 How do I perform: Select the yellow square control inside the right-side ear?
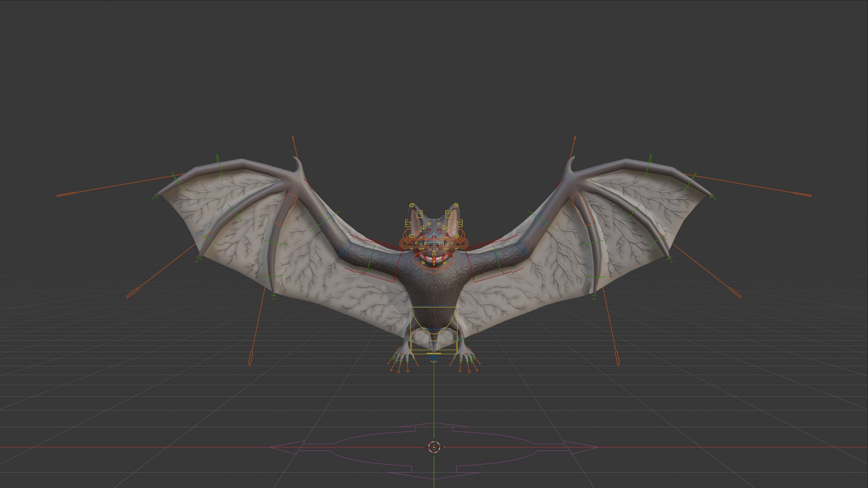click(x=448, y=214)
